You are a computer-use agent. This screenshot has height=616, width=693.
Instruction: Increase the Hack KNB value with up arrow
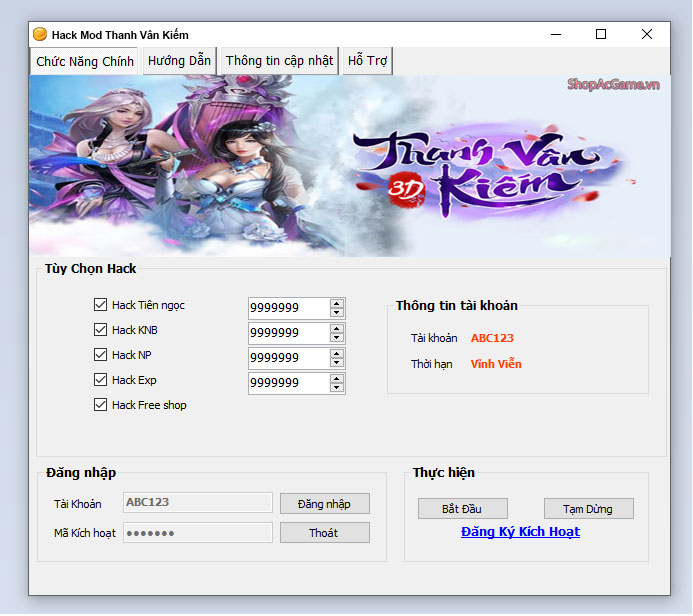pyautogui.click(x=337, y=328)
